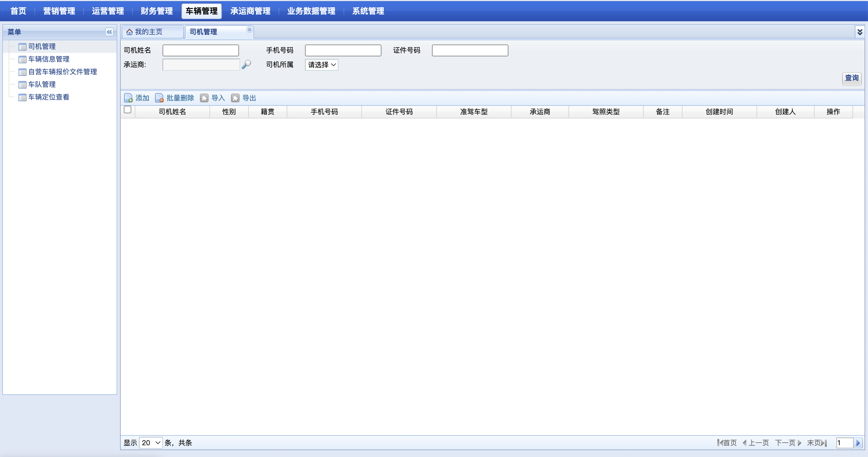Open the 营销管理 top menu

[59, 11]
